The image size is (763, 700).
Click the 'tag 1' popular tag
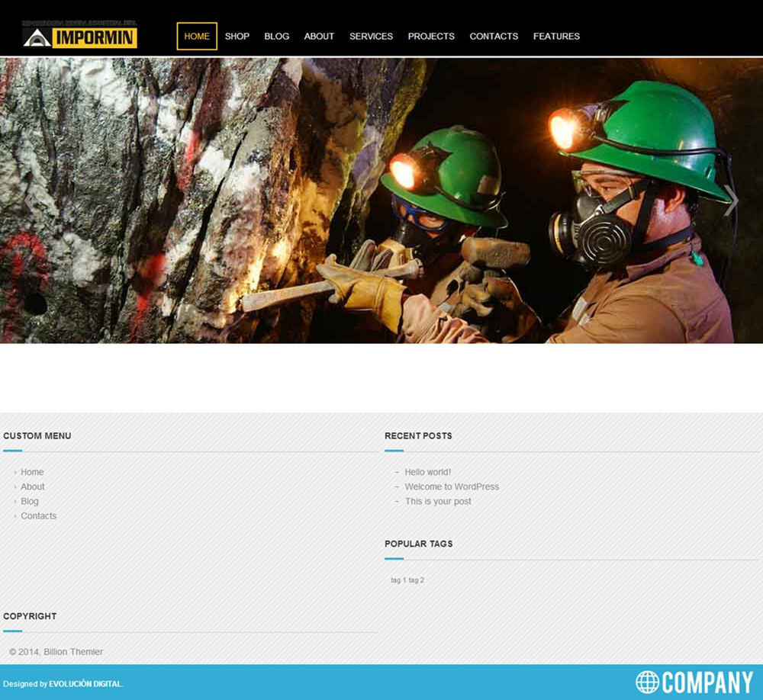398,580
